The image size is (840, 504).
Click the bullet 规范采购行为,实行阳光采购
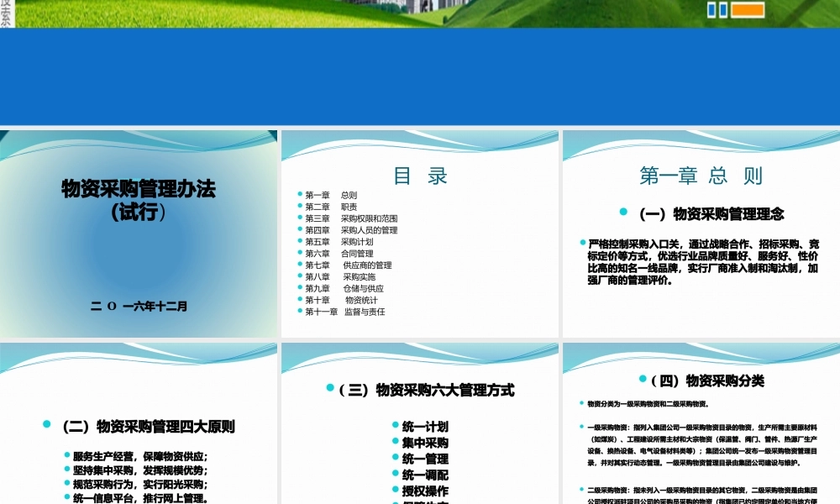tap(140, 484)
